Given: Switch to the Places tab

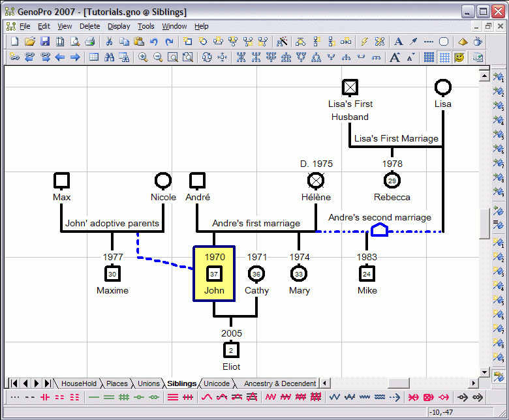Looking at the screenshot, I should point(117,383).
